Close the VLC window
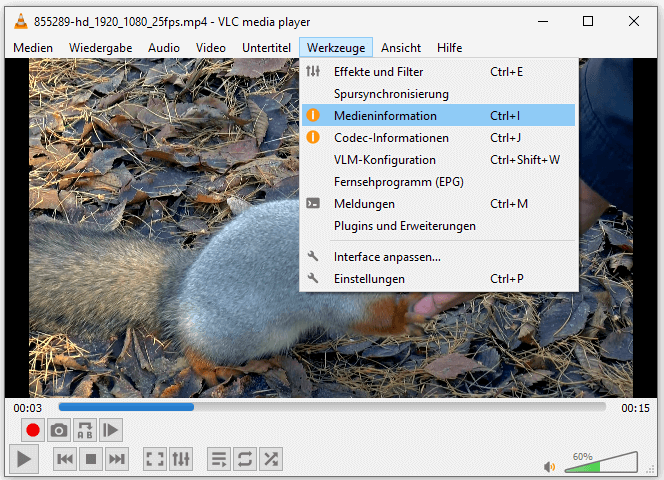Image resolution: width=664 pixels, height=480 pixels. point(634,21)
